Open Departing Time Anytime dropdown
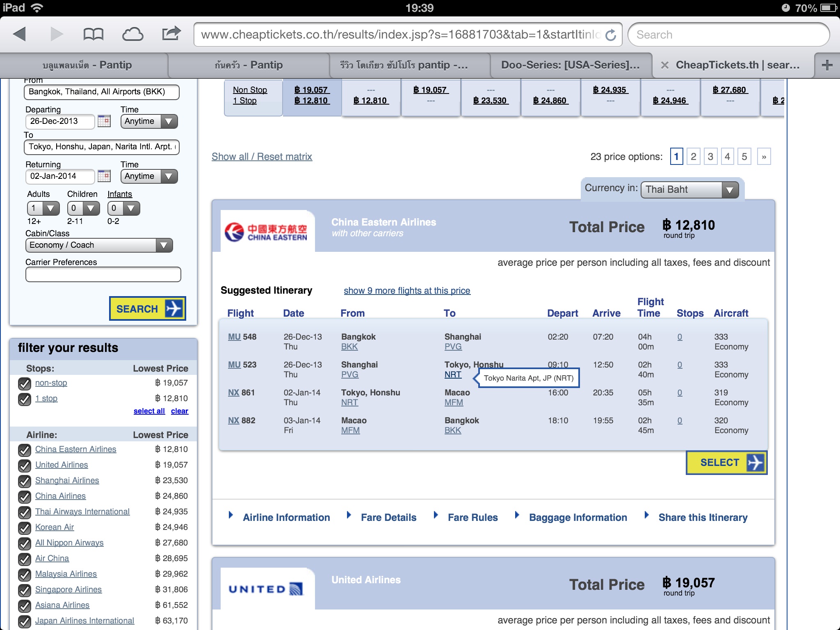Screen dimensions: 840x630 pyautogui.click(x=149, y=121)
